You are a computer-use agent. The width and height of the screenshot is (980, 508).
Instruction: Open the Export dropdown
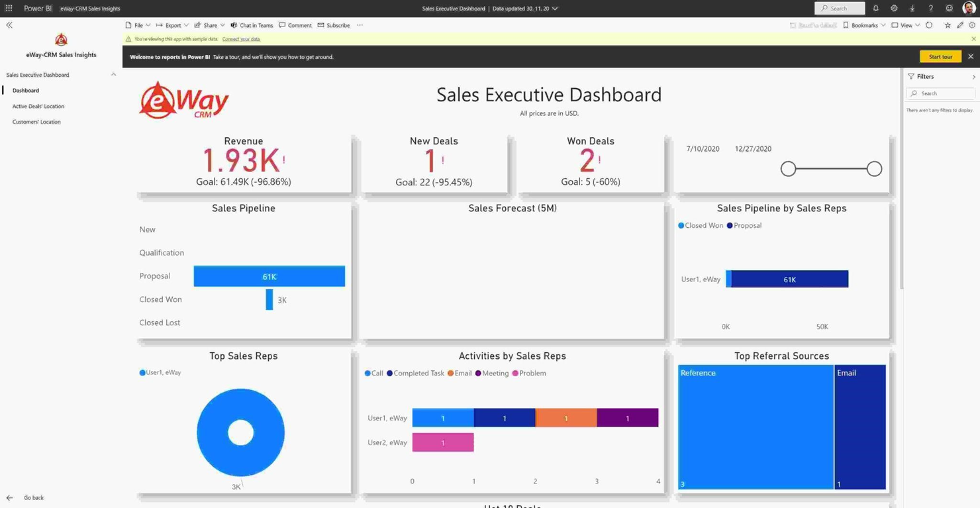[x=171, y=25]
